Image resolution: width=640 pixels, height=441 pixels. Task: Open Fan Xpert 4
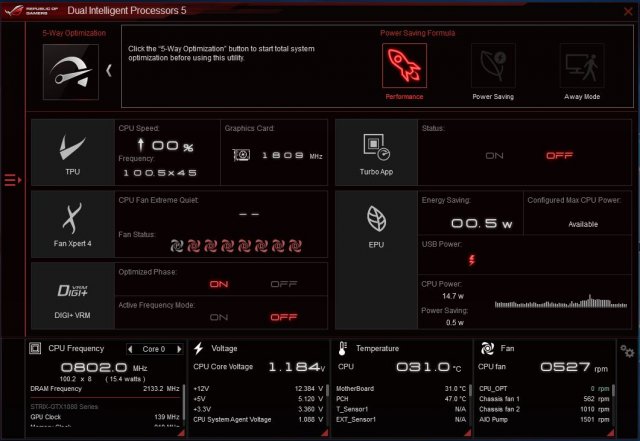point(71,225)
